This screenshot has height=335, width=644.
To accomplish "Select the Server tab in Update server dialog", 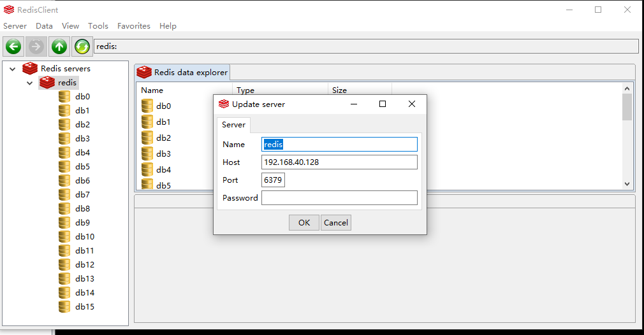I will click(x=234, y=125).
